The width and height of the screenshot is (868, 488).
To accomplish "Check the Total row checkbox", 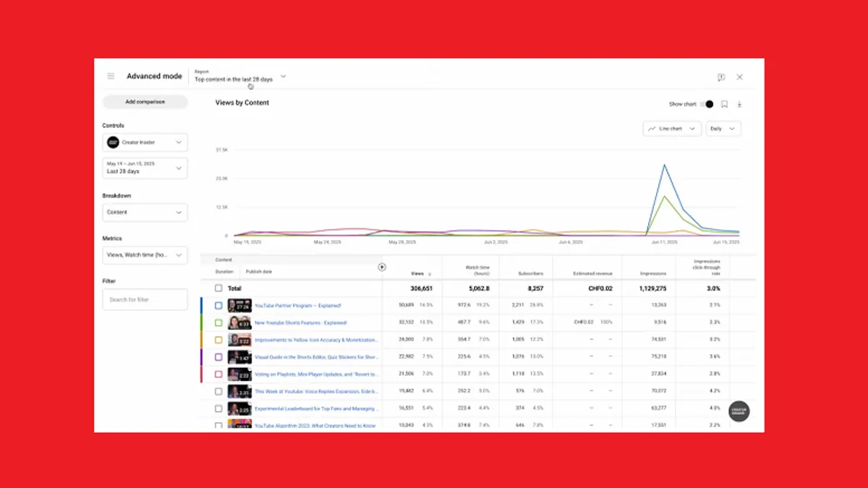I will pyautogui.click(x=218, y=288).
